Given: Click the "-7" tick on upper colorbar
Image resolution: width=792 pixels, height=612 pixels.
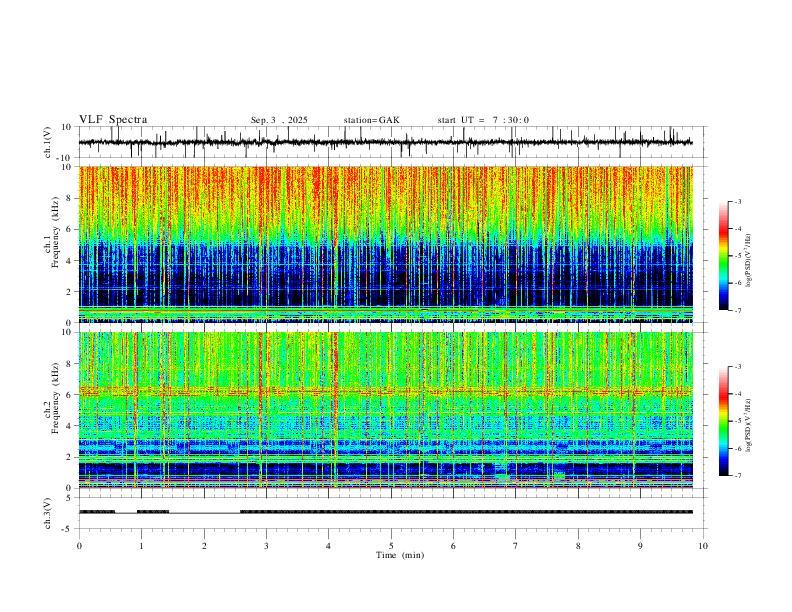Looking at the screenshot, I should [738, 310].
